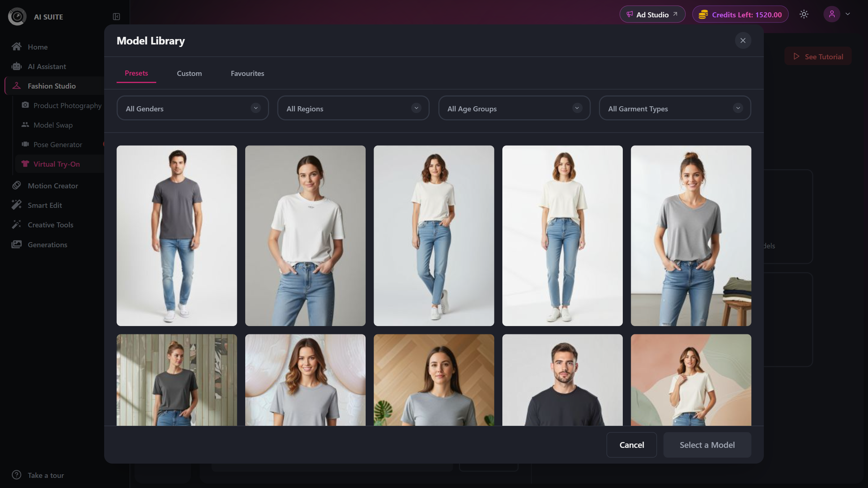The width and height of the screenshot is (868, 488).
Task: Switch to the Favourites tab
Action: (247, 73)
